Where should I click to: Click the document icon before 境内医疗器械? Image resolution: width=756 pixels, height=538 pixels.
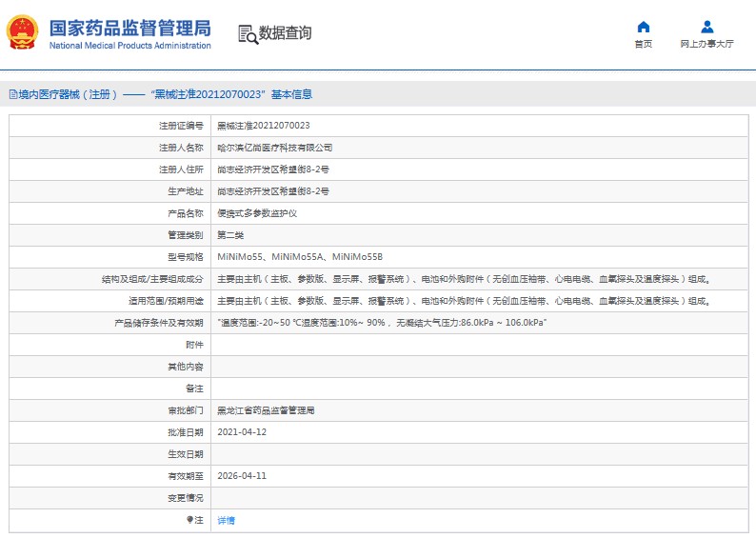click(13, 94)
